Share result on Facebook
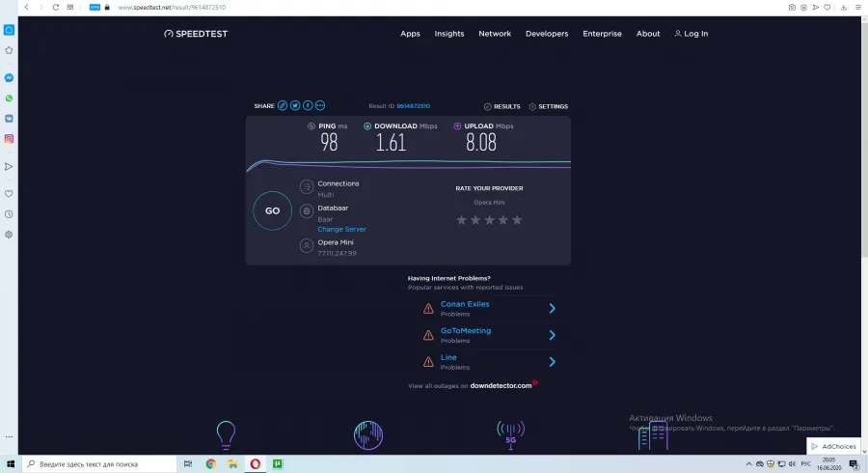The image size is (868, 473). (x=308, y=106)
